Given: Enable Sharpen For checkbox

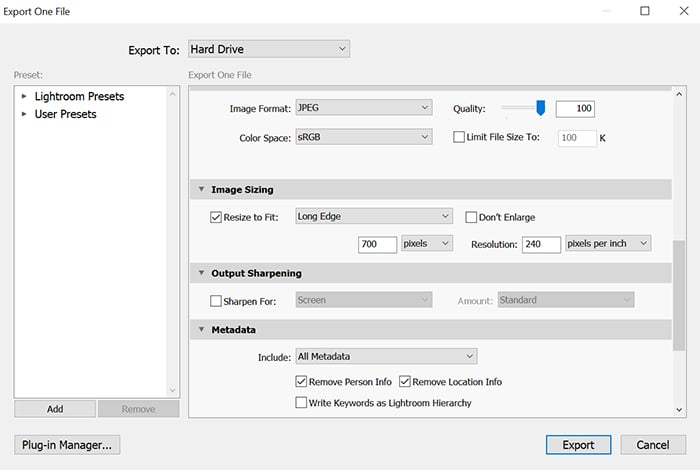Looking at the screenshot, I should (x=216, y=301).
